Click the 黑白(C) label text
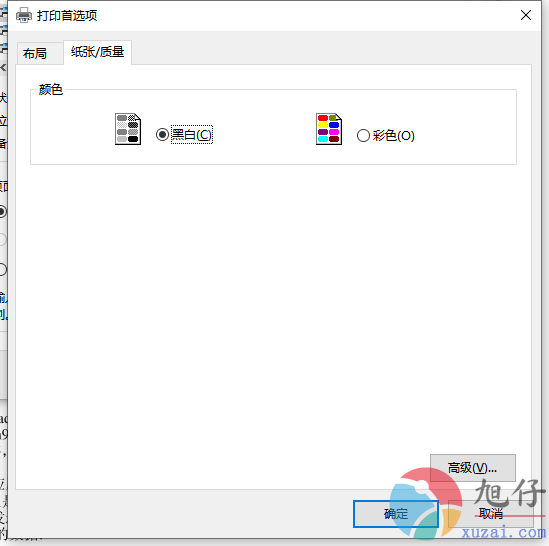The width and height of the screenshot is (549, 546). [192, 134]
